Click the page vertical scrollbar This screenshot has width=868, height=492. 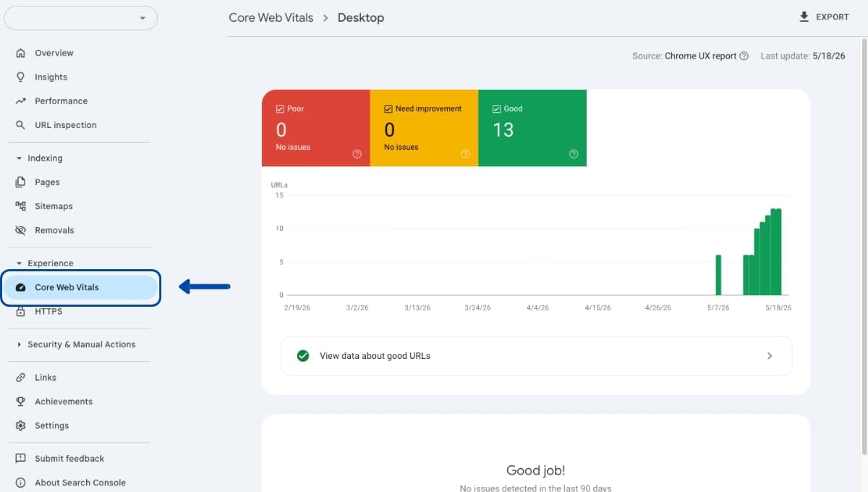pyautogui.click(x=864, y=246)
